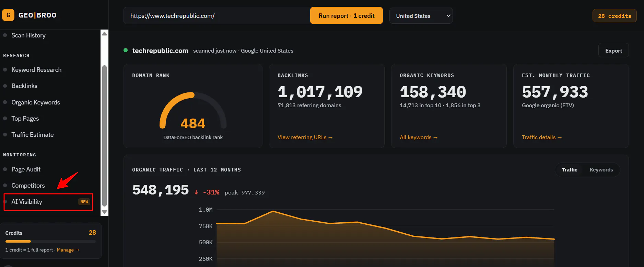Viewport: 644px width, 267px height.
Task: Open the All keywords link
Action: (419, 137)
